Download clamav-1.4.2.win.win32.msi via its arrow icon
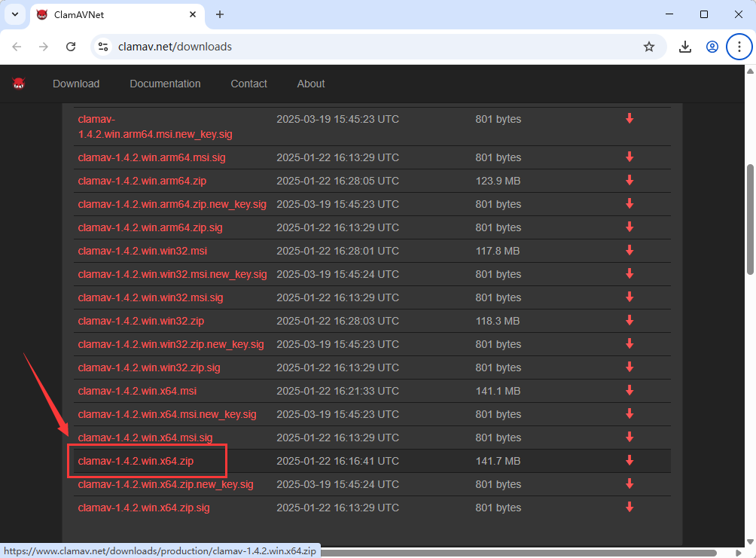Image resolution: width=756 pixels, height=558 pixels. (629, 251)
